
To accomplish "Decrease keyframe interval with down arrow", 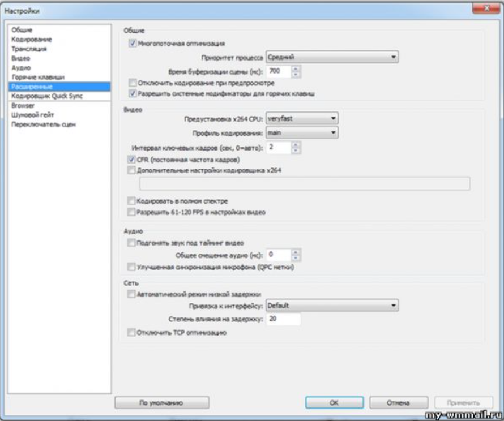I will (296, 151).
